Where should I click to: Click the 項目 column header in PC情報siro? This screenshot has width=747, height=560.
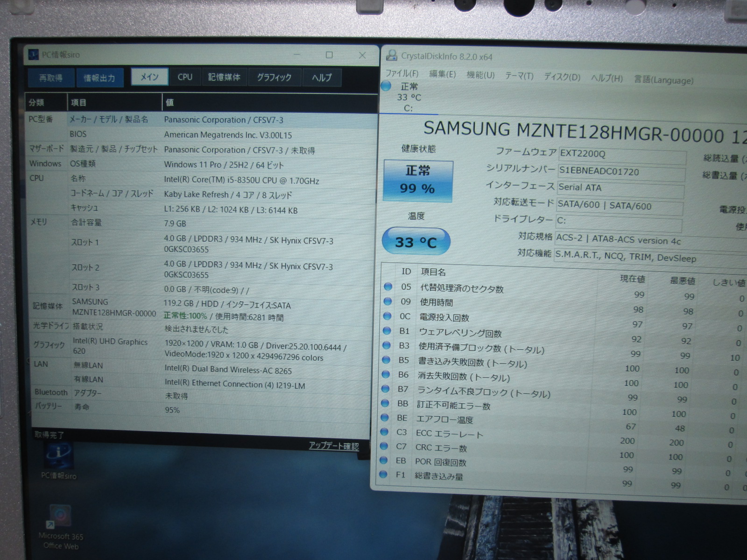114,103
